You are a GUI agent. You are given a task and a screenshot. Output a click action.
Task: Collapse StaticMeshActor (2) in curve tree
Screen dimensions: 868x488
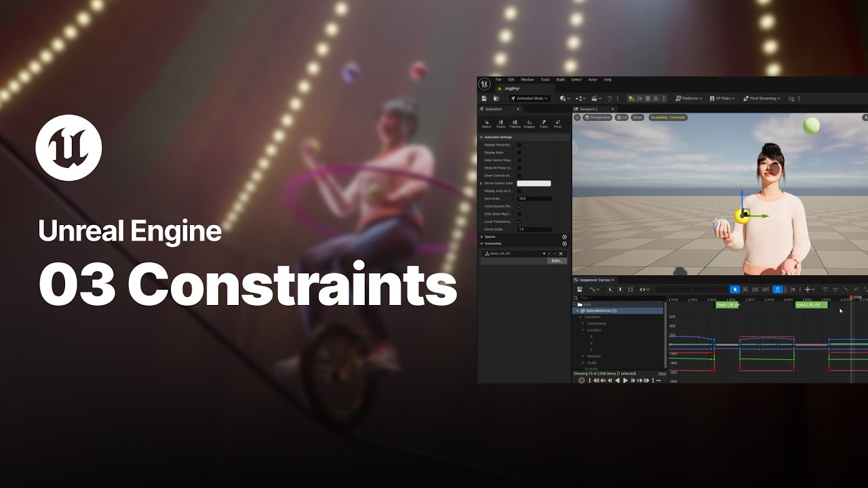[x=577, y=310]
